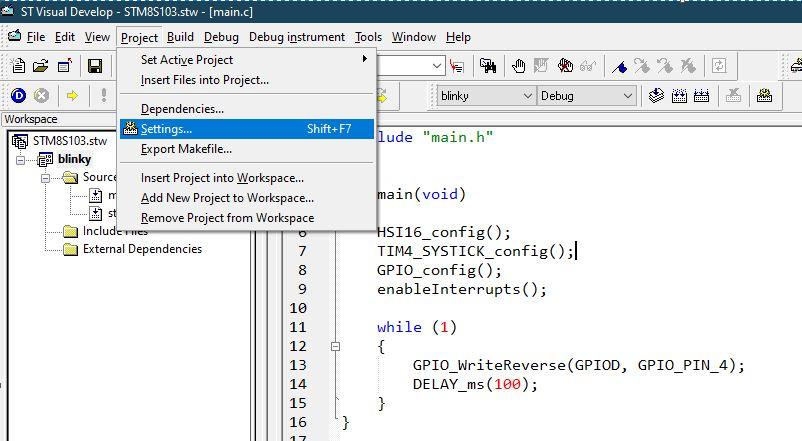
Task: Click the application icon left of File
Action: 14,36
